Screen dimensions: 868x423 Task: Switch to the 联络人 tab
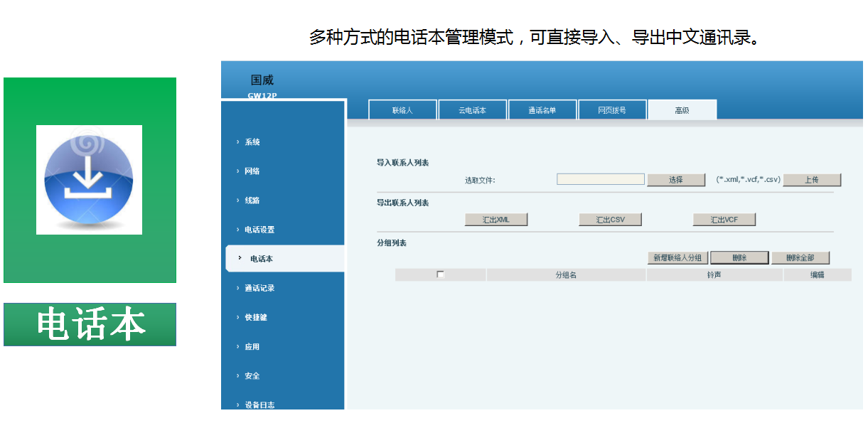click(x=402, y=110)
